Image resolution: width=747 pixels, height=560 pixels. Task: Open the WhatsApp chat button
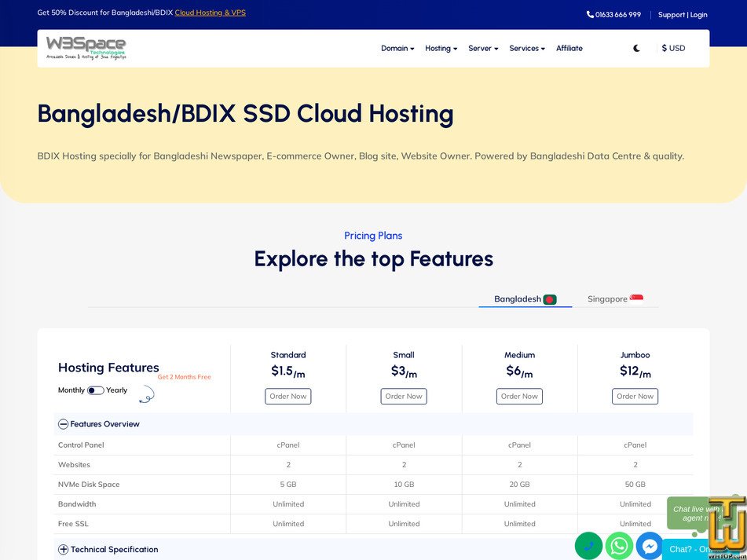[x=619, y=546]
